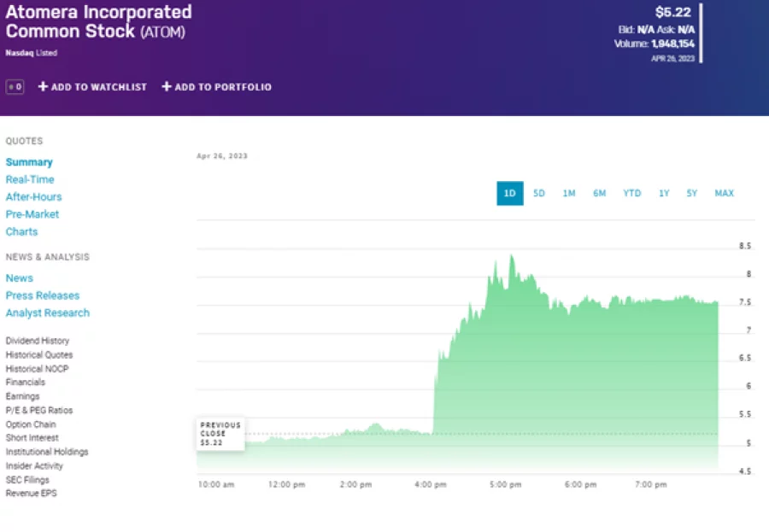View After-Hours trading data
Viewport: 769px width, 532px height.
point(34,196)
